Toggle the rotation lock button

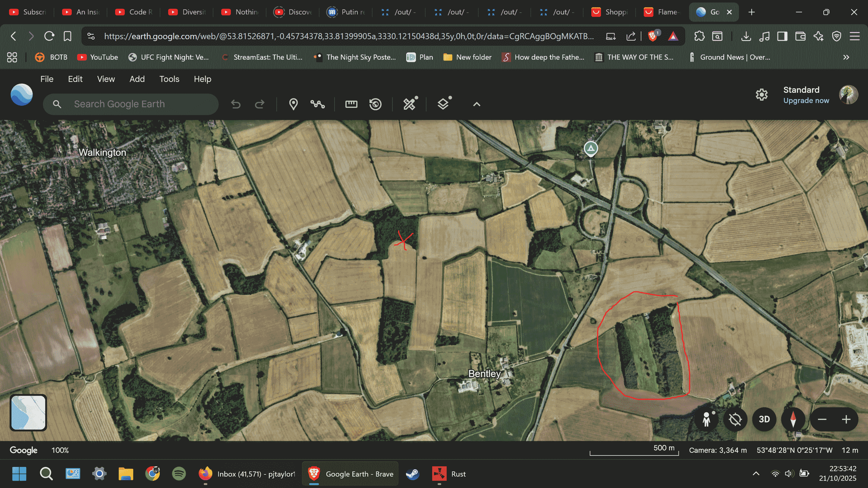[735, 419]
